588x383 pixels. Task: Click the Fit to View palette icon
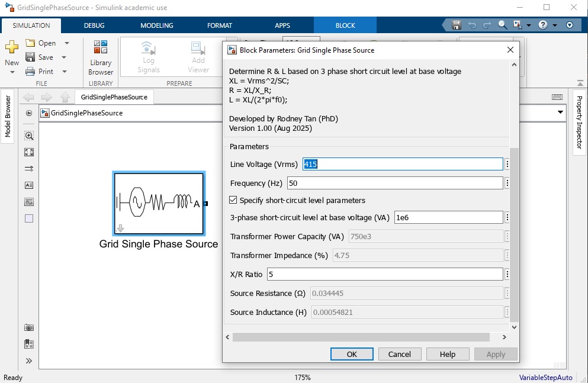point(29,152)
